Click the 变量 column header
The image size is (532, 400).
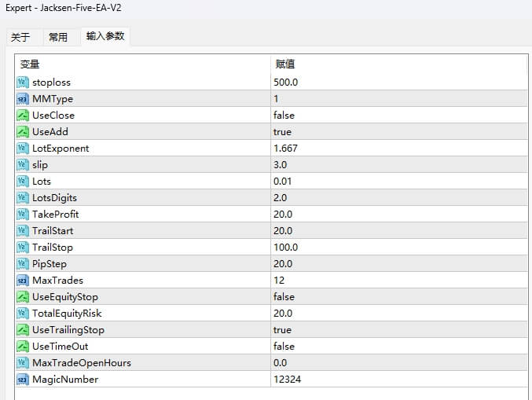[x=30, y=64]
